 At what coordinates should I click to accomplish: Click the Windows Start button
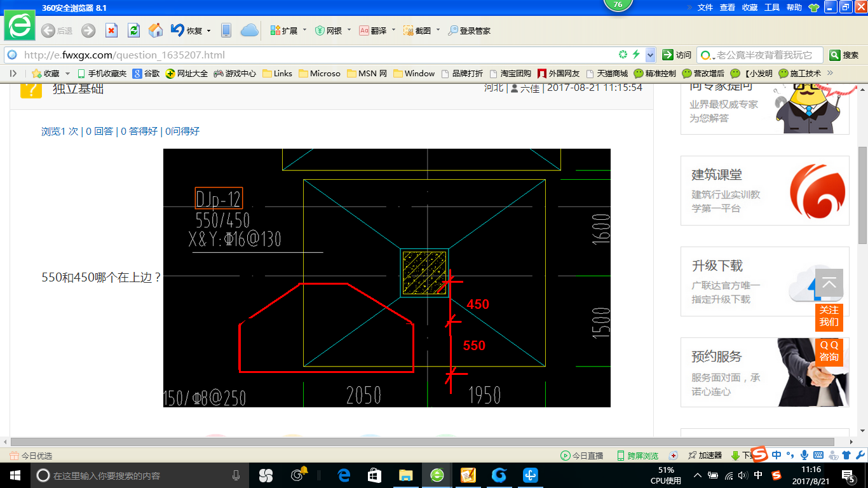click(x=15, y=475)
